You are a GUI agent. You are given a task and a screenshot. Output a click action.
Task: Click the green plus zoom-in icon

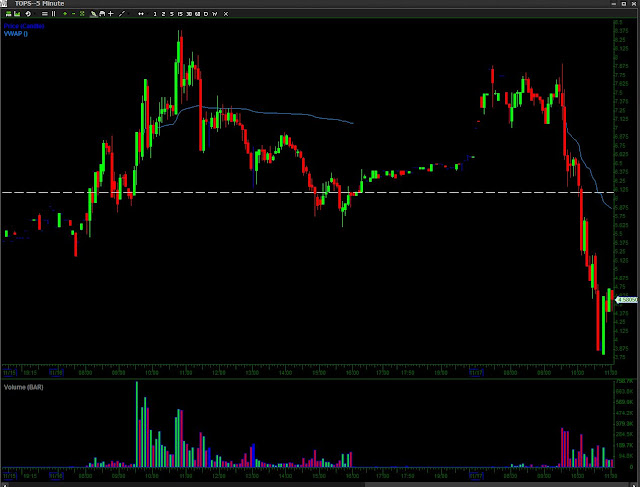point(65,14)
